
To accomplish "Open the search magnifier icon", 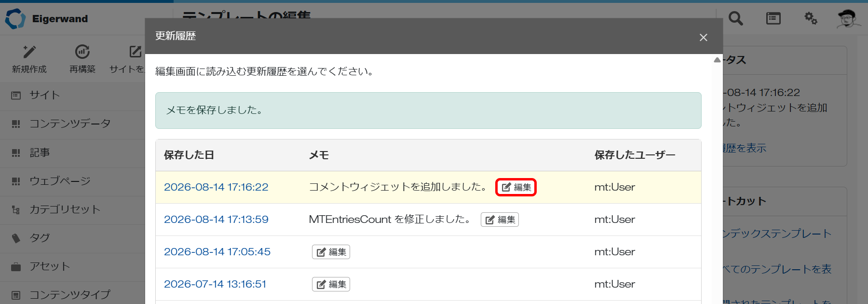I will tap(735, 19).
